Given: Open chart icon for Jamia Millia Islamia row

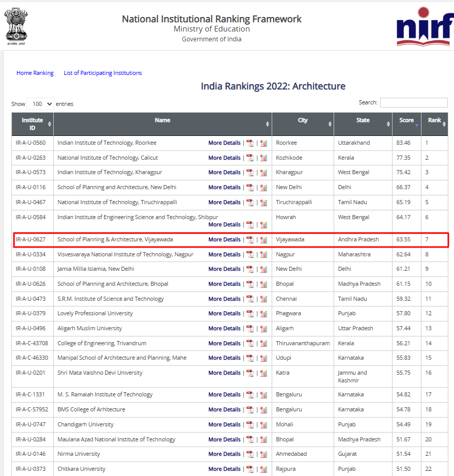Looking at the screenshot, I should 264,269.
